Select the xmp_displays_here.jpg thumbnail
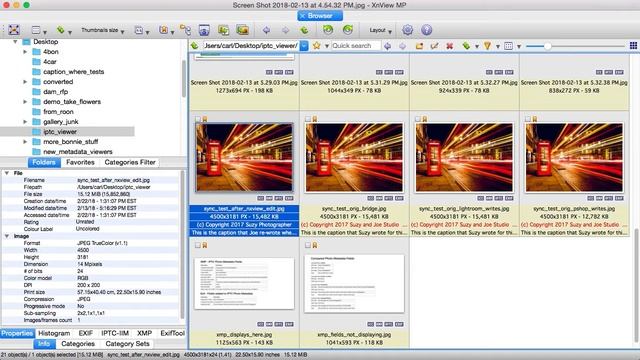640x360 pixels. coord(244,283)
